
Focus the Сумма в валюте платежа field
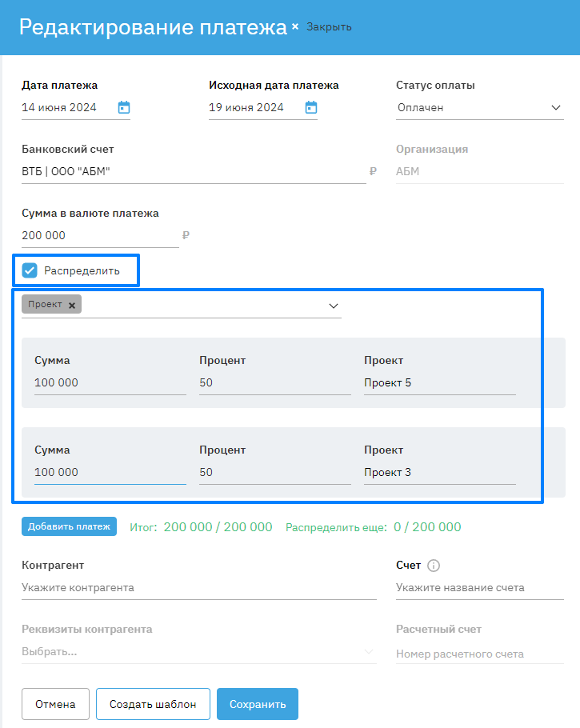click(x=100, y=236)
